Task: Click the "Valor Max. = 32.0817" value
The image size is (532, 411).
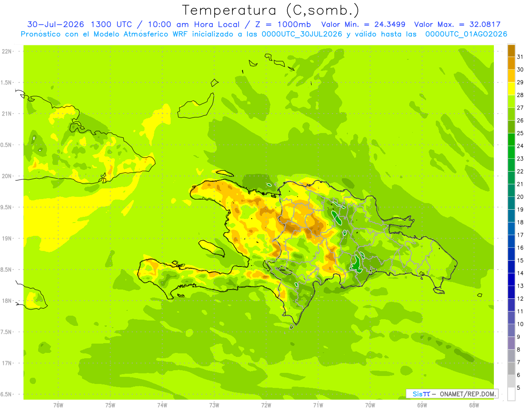Action: tap(457, 24)
